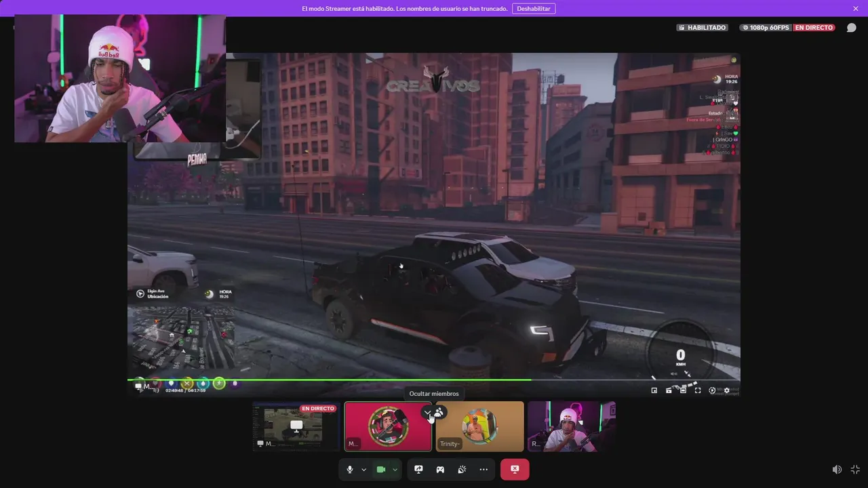Close the Streamer mode banner

[856, 9]
